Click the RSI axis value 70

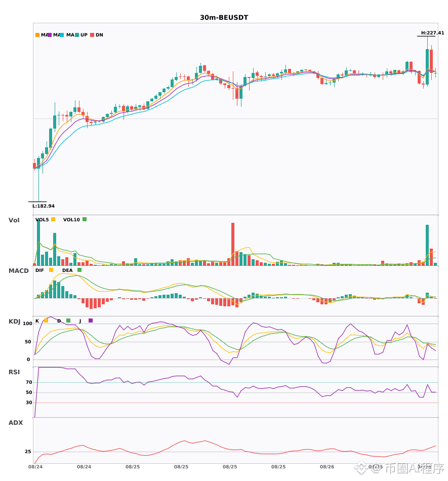[x=29, y=382]
